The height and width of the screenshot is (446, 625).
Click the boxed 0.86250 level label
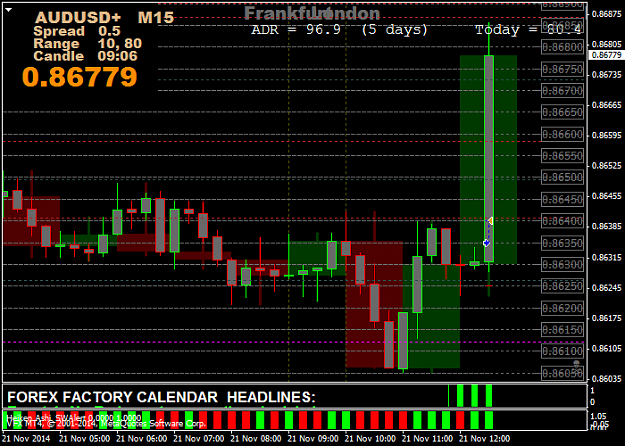562,286
